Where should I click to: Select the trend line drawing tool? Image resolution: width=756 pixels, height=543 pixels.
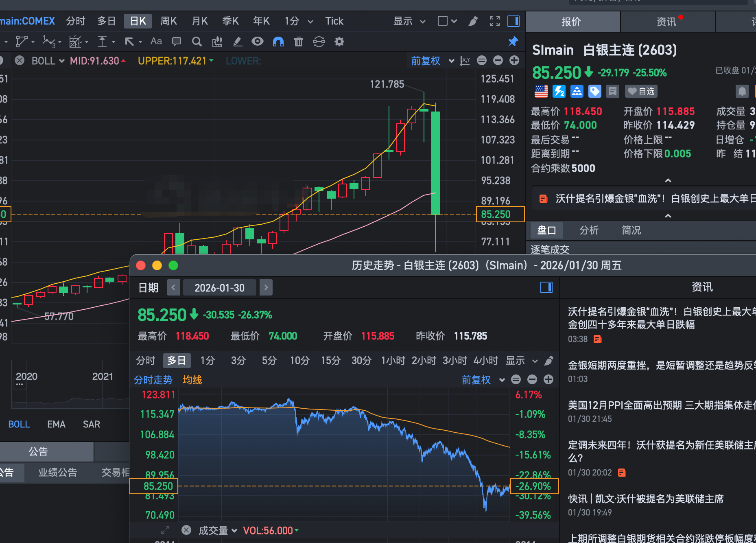(22, 42)
